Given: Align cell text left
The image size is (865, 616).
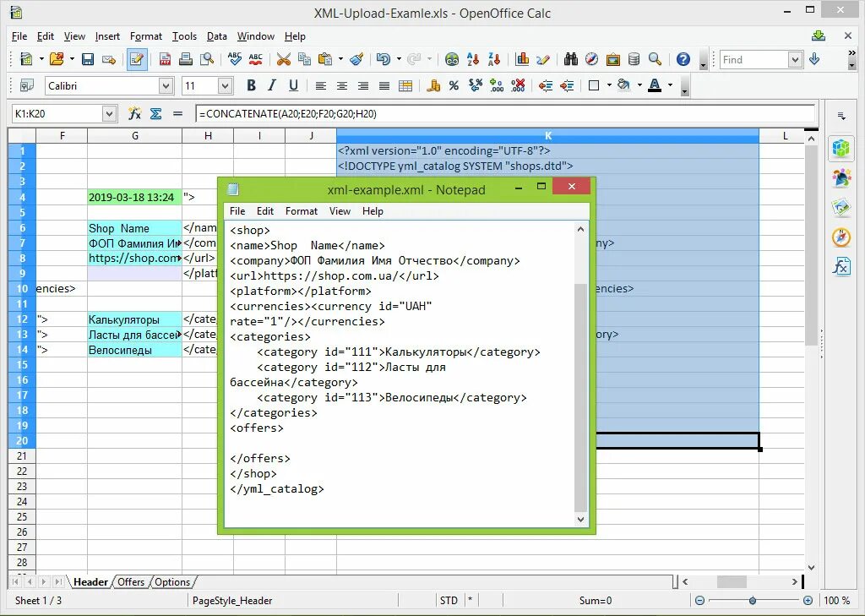Looking at the screenshot, I should pos(320,85).
